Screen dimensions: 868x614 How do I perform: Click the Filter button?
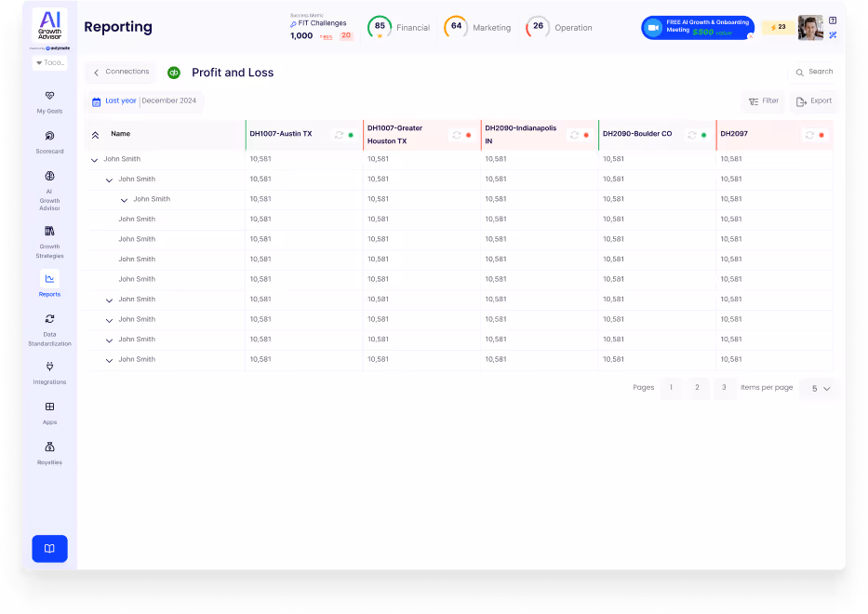[764, 101]
